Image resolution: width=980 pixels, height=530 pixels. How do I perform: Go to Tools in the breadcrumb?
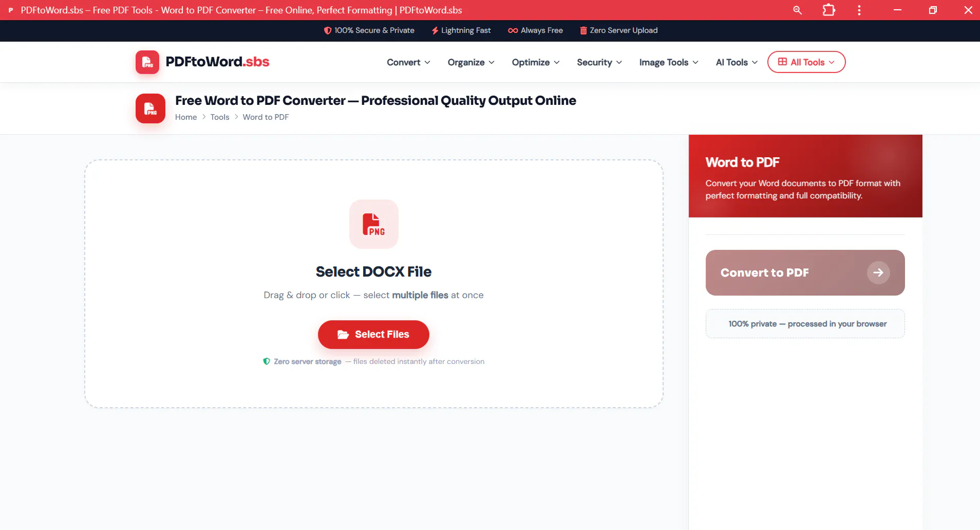220,117
